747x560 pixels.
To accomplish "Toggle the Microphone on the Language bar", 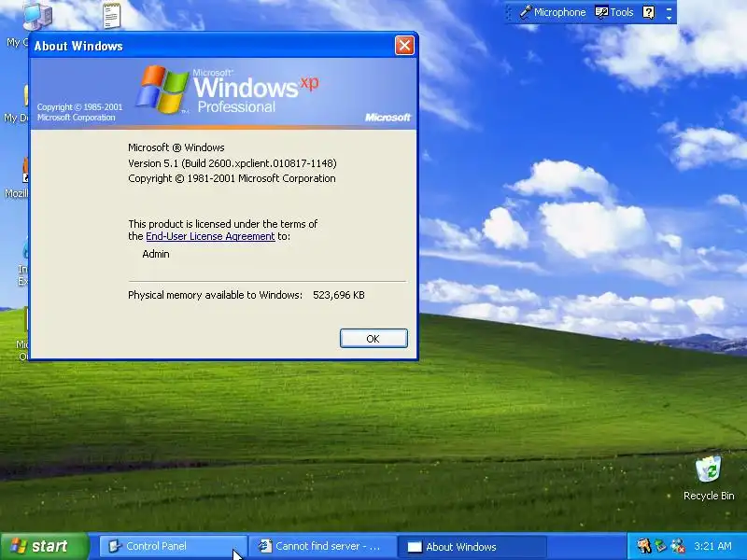I will pos(552,12).
